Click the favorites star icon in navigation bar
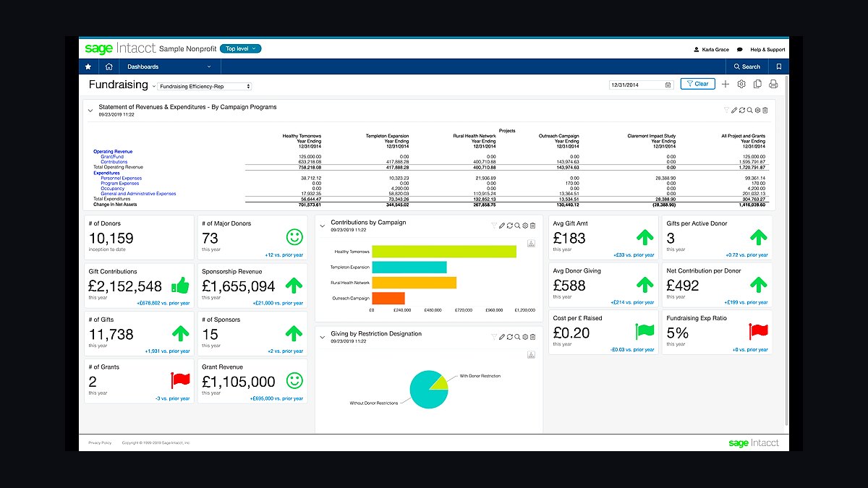This screenshot has width=868, height=488. click(x=88, y=67)
